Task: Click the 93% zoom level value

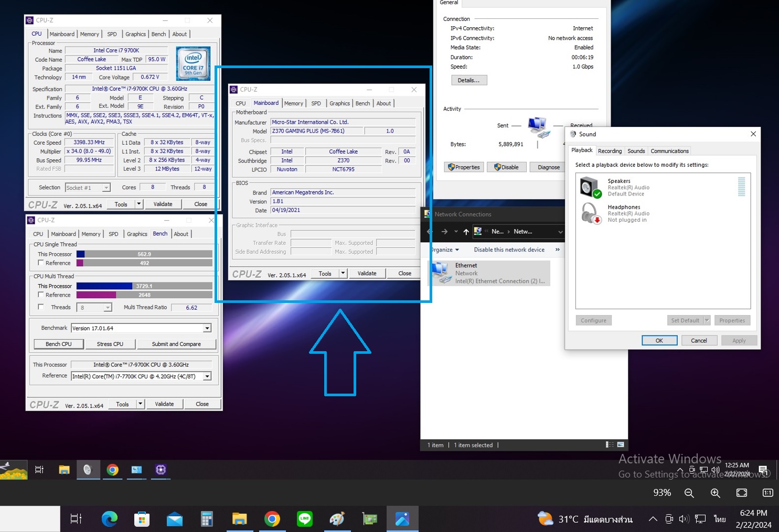Action: click(662, 493)
